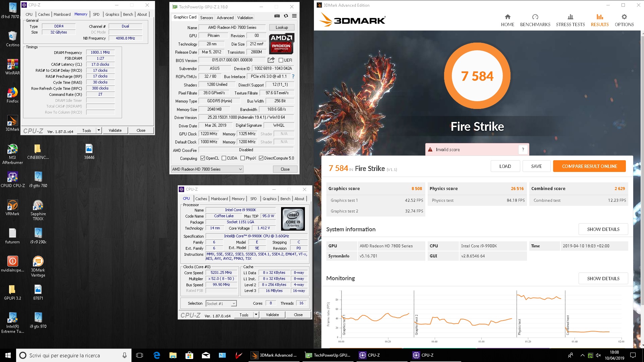Open the Socket #1 selection dropdown in CPU-Z
The image size is (644, 362).
(x=221, y=303)
